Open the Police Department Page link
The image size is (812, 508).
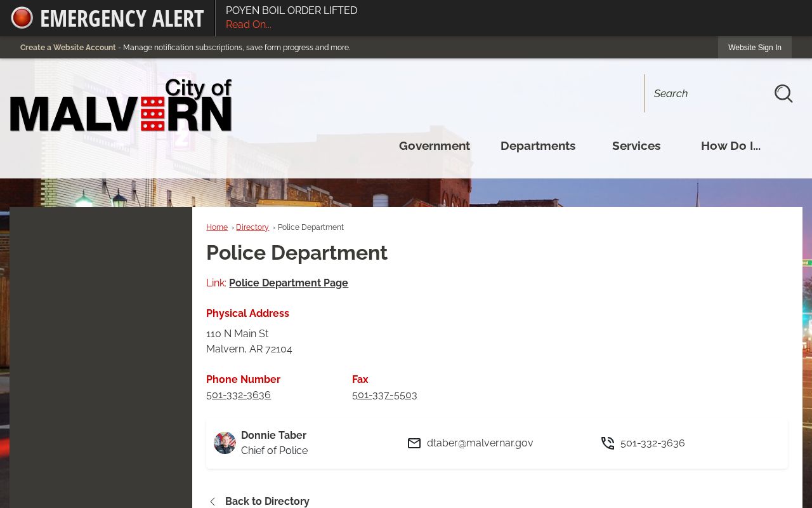click(x=289, y=283)
